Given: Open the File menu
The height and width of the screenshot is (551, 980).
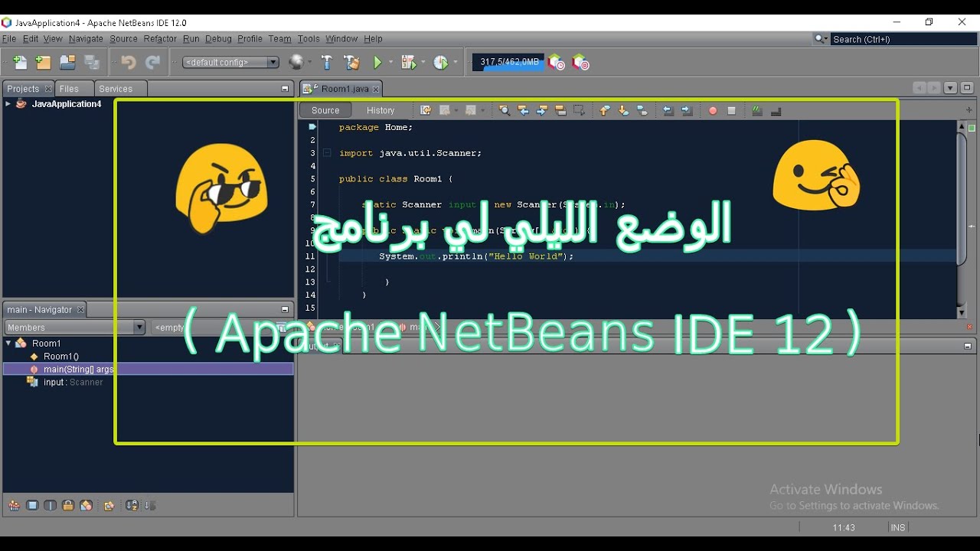Looking at the screenshot, I should pos(9,39).
